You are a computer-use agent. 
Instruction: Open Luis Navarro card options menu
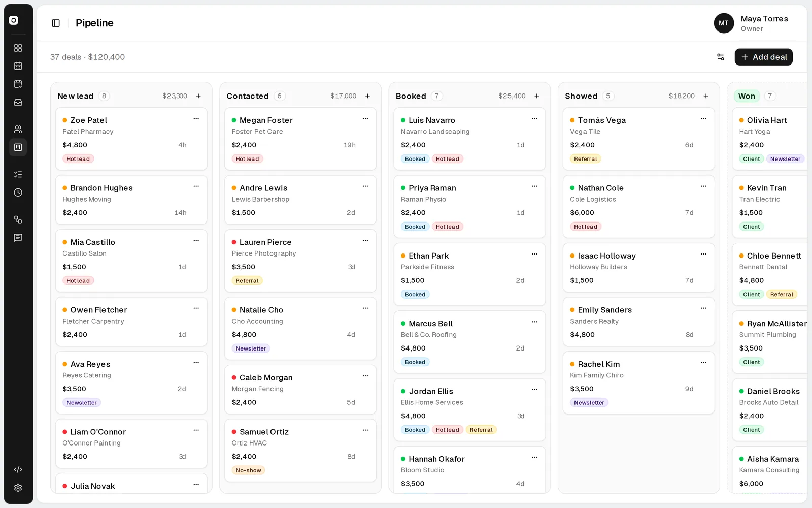pyautogui.click(x=534, y=118)
